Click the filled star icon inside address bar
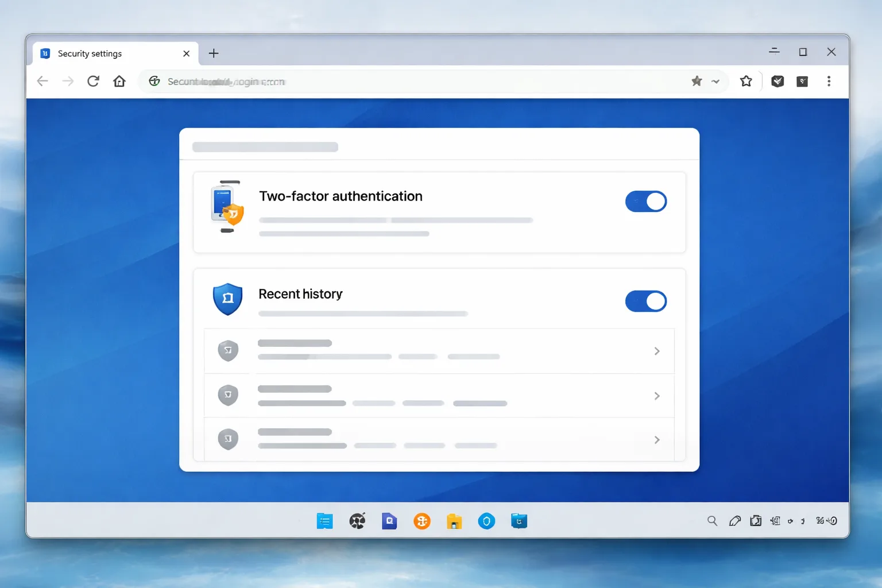The image size is (882, 588). tap(697, 81)
